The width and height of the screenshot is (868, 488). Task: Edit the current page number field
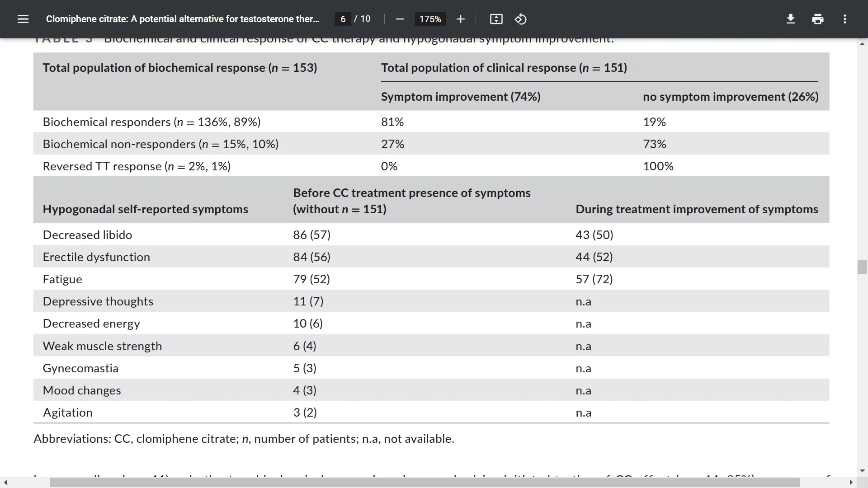click(343, 19)
